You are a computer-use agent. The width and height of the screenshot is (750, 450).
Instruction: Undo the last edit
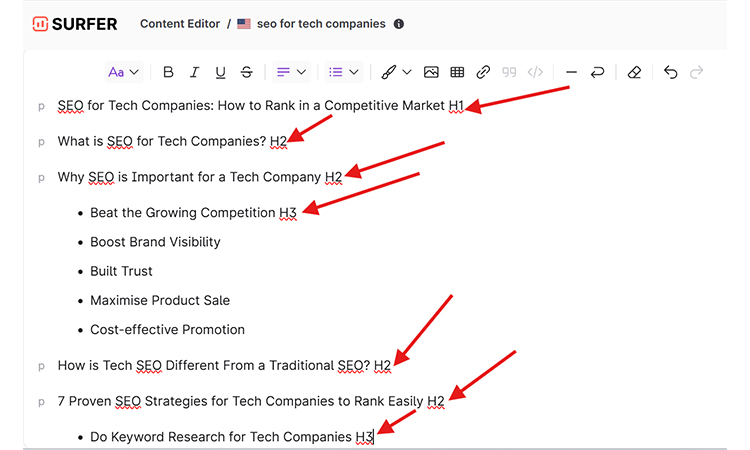pyautogui.click(x=671, y=72)
